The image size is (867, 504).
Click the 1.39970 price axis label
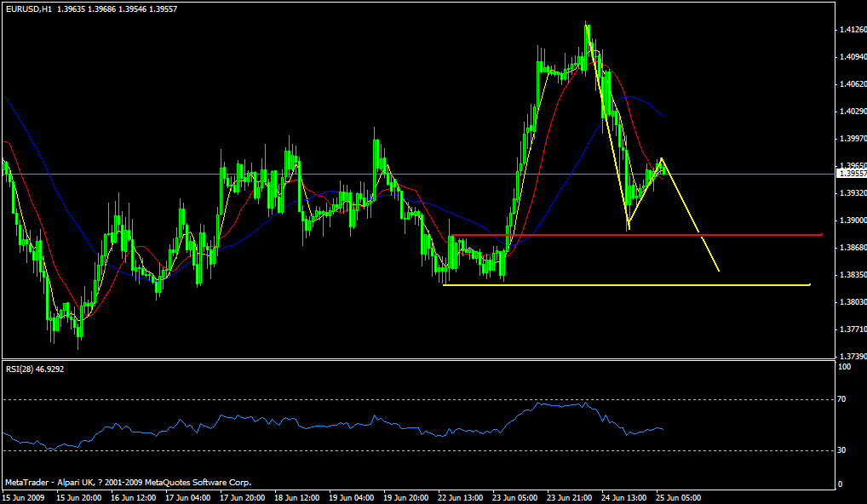click(853, 138)
